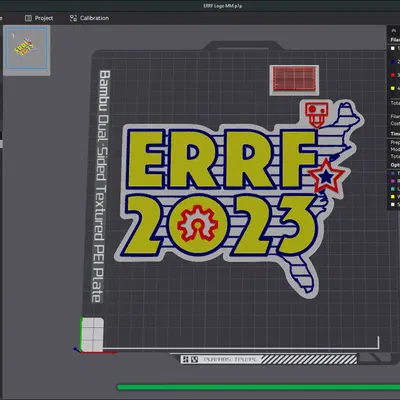
Task: Click the Calibration tab's icon
Action: point(73,18)
